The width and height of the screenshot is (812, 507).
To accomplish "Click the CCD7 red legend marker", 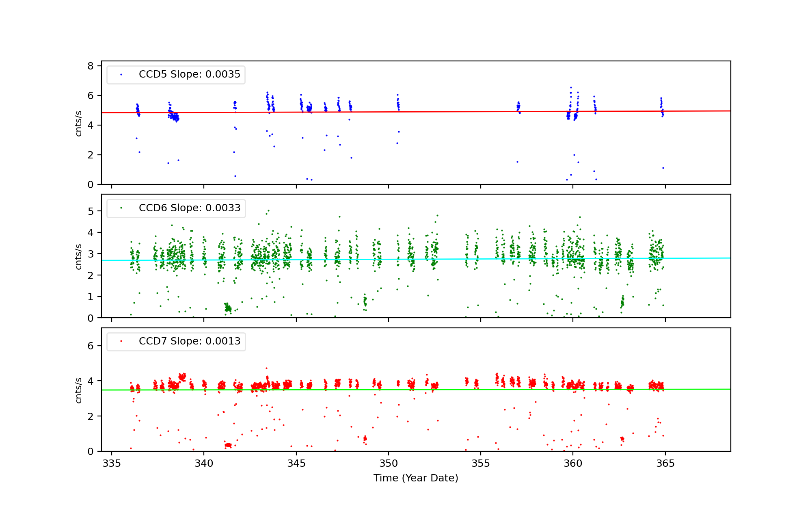I will click(121, 341).
